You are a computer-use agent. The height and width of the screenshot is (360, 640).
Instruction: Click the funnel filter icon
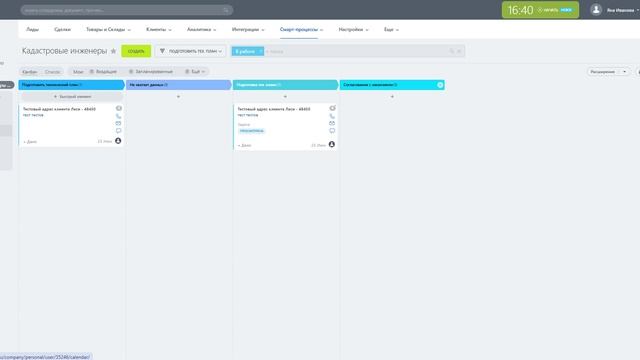(x=162, y=51)
